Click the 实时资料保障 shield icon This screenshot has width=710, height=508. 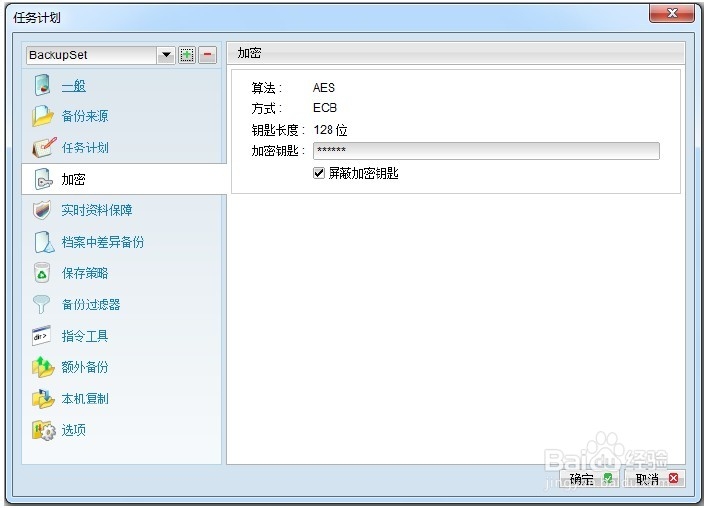pyautogui.click(x=42, y=211)
